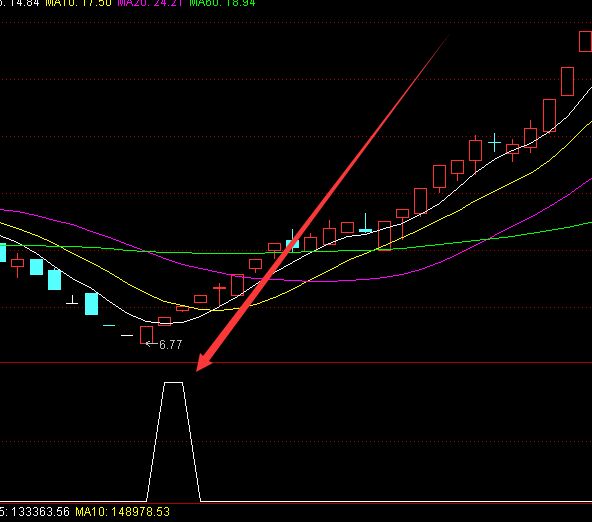This screenshot has height=522, width=592.
Task: Click the red candle beside the 6.77 label
Action: (x=146, y=335)
